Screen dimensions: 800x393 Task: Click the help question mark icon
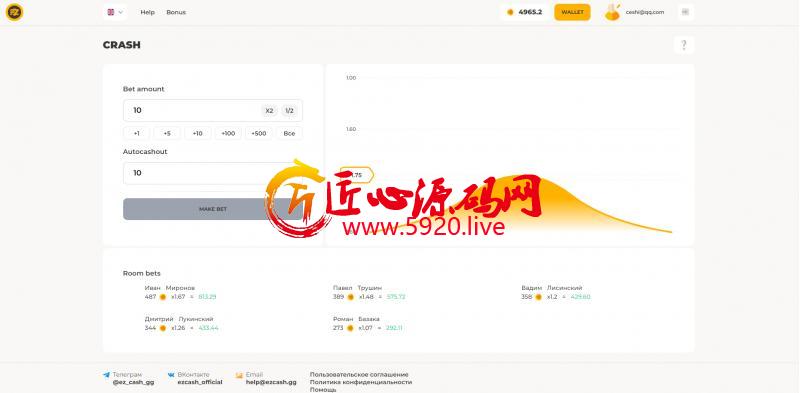[x=684, y=45]
